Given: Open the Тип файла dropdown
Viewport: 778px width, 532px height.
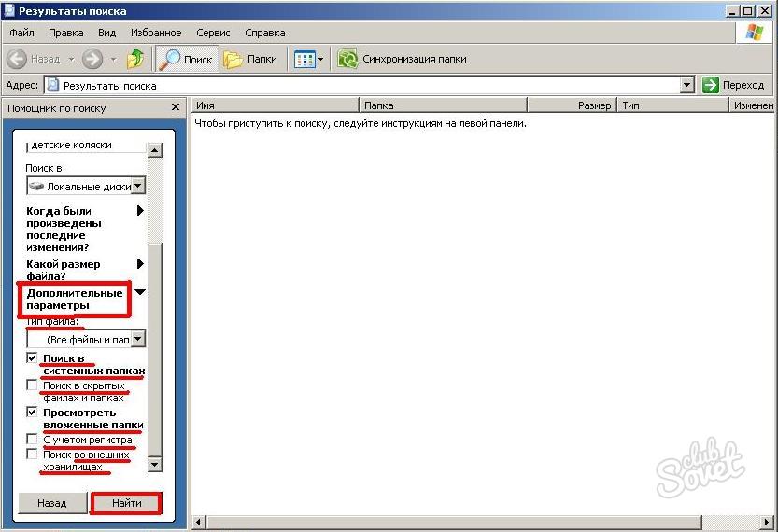Looking at the screenshot, I should tap(138, 339).
